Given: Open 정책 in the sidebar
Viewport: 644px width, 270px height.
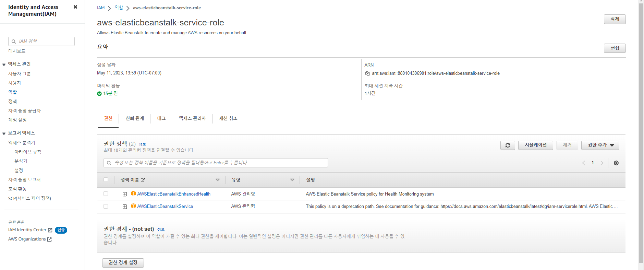Looking at the screenshot, I should (x=13, y=102).
